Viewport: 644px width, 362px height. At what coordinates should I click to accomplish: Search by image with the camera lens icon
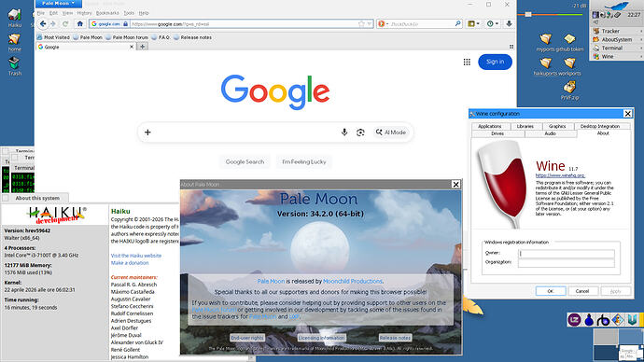coord(360,132)
